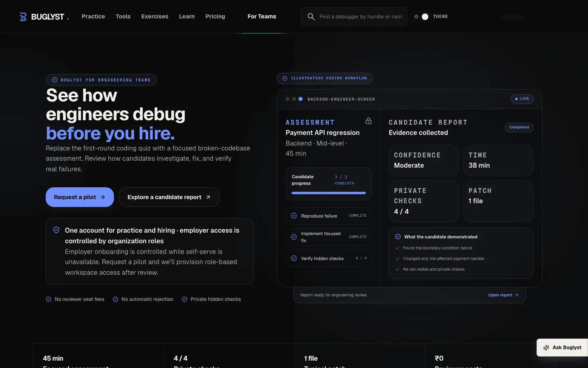Select the For Teams tab
Image resolution: width=588 pixels, height=368 pixels.
click(x=262, y=16)
